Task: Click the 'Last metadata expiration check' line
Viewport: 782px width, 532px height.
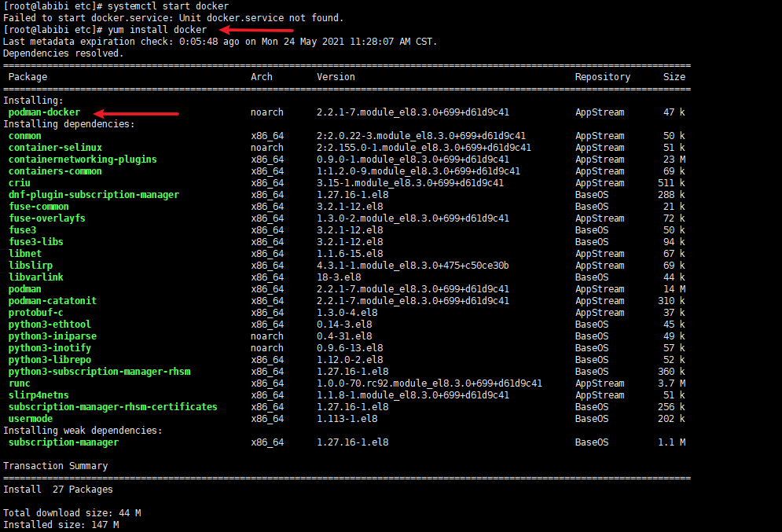Action: [220, 42]
